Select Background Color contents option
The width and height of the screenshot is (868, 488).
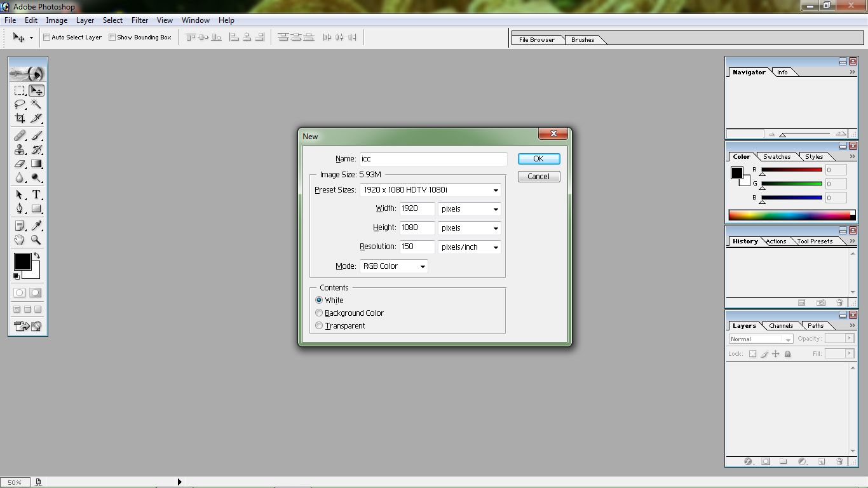click(319, 313)
